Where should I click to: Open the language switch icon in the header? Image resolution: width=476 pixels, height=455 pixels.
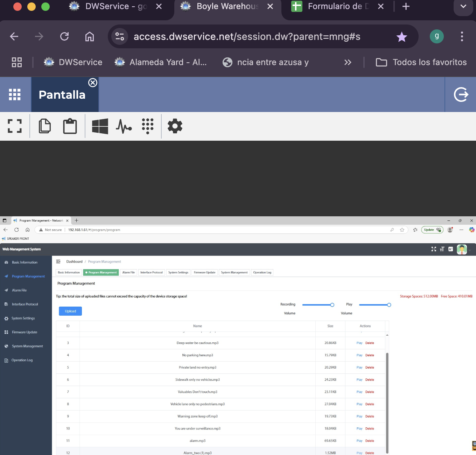(x=450, y=249)
